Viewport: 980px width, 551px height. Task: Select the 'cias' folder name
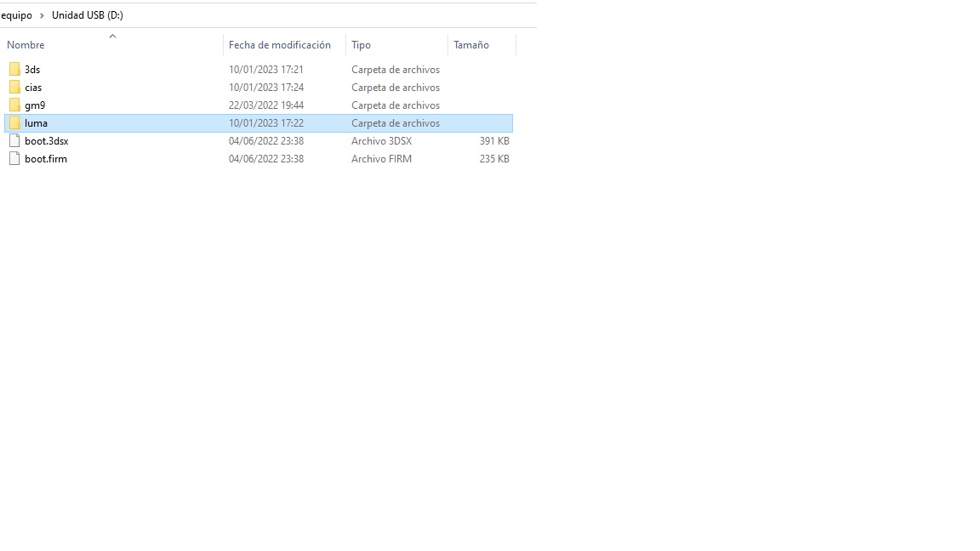pos(33,88)
